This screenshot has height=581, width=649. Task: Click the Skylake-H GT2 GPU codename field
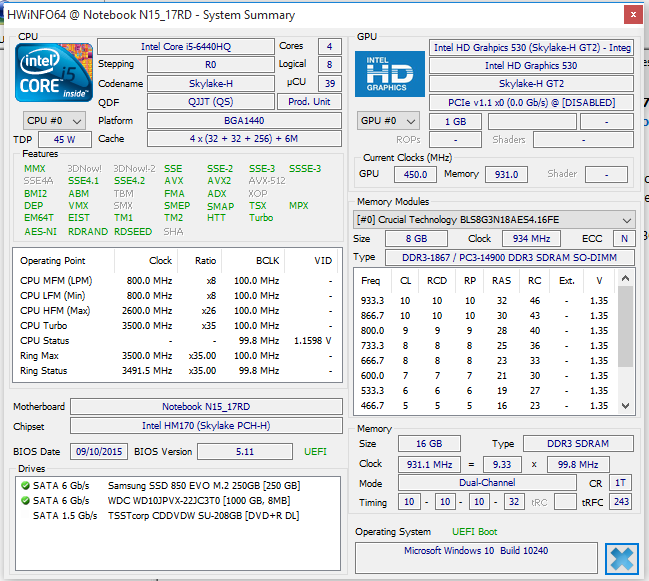click(531, 84)
